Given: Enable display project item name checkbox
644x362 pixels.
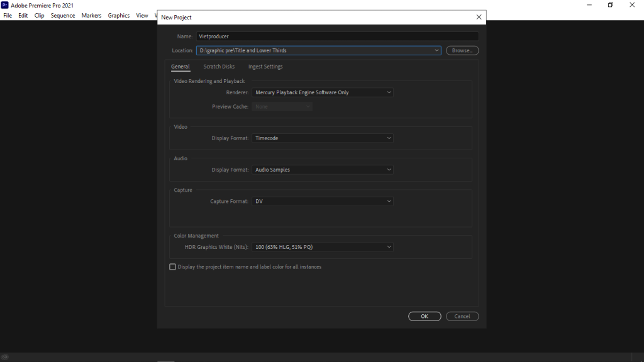Looking at the screenshot, I should 173,267.
